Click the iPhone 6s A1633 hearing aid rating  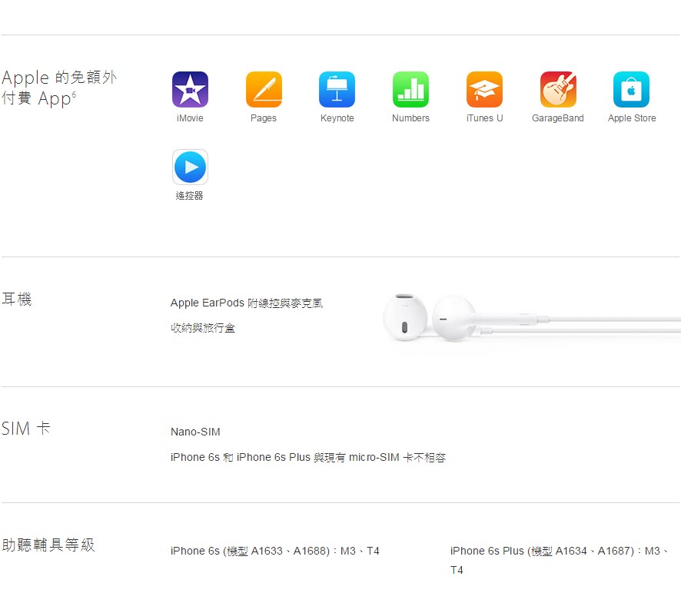[x=275, y=551]
